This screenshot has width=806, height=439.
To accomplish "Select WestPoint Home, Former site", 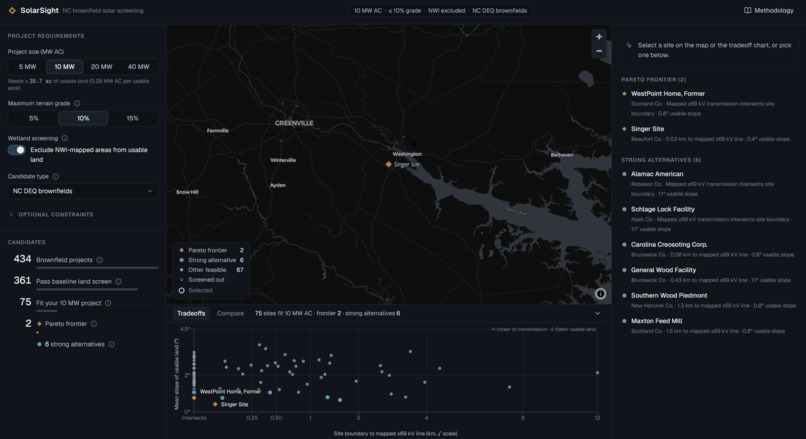I will (x=709, y=103).
